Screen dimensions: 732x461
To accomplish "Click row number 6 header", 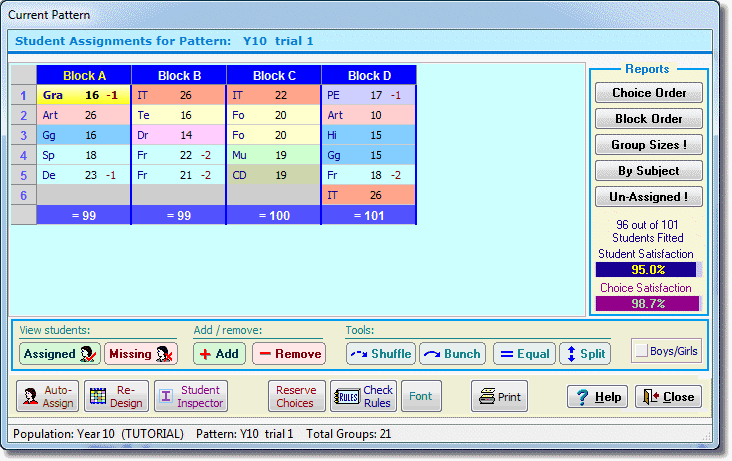I will 24,195.
